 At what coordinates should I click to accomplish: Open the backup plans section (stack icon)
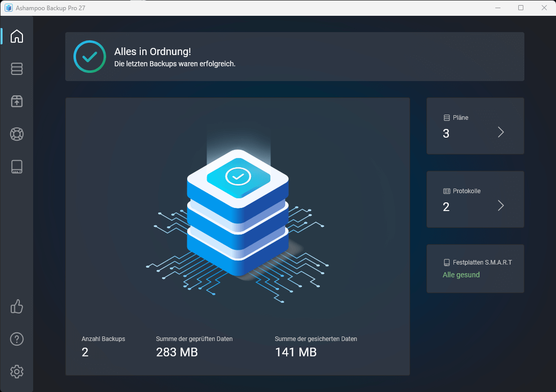coord(17,69)
